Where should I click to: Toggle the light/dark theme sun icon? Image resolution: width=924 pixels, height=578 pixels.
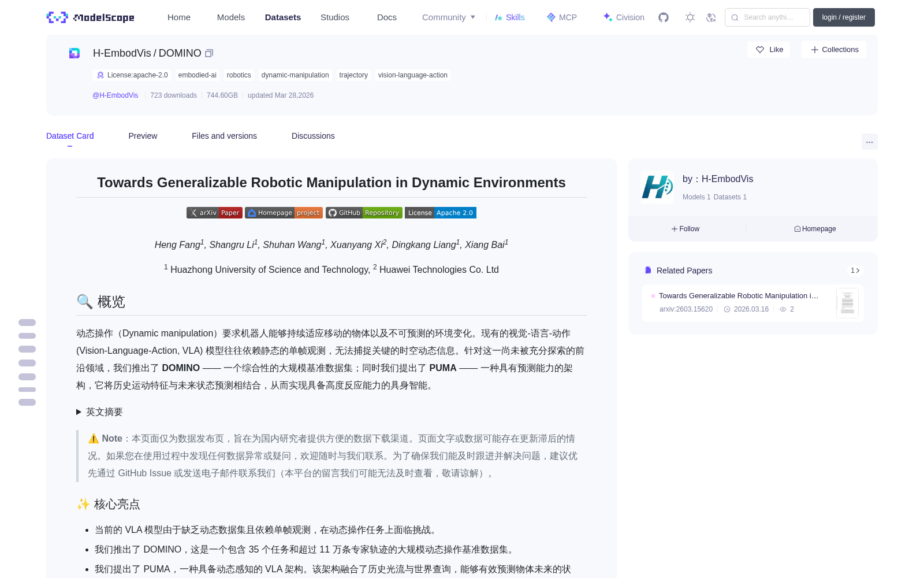click(x=690, y=17)
